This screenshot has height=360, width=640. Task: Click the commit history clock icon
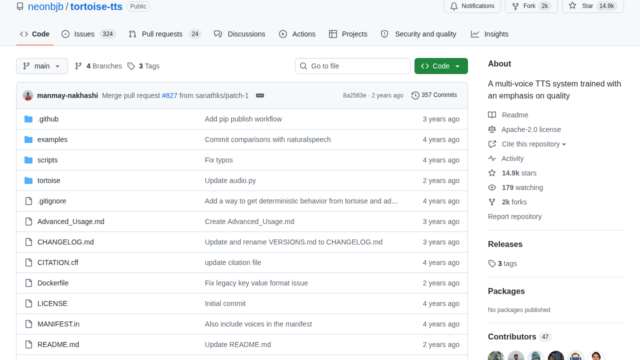[415, 95]
